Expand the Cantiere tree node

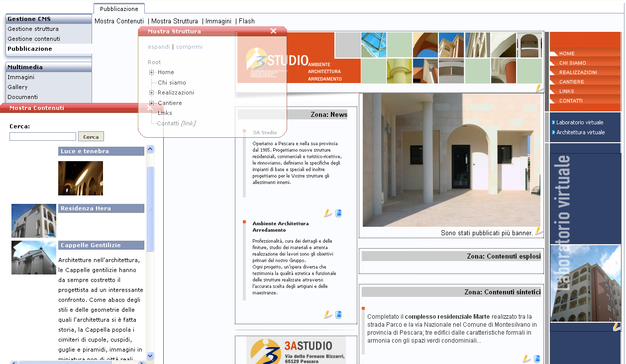(x=151, y=103)
